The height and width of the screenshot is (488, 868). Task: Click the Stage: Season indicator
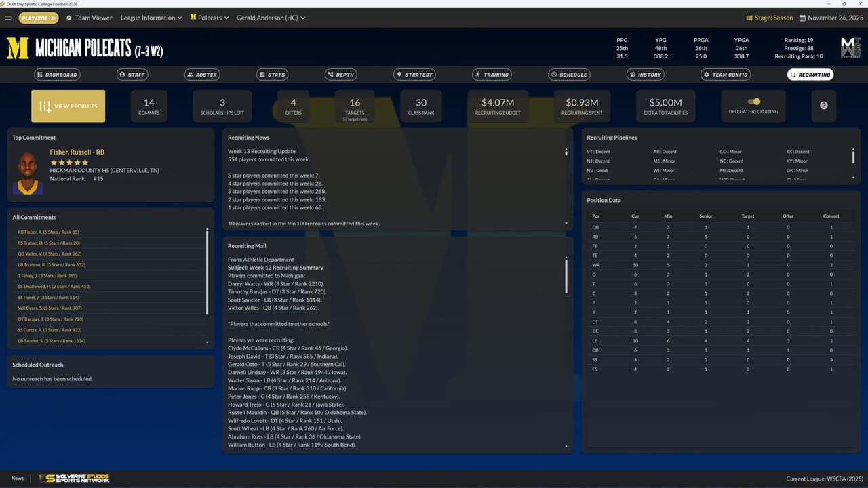click(x=769, y=18)
